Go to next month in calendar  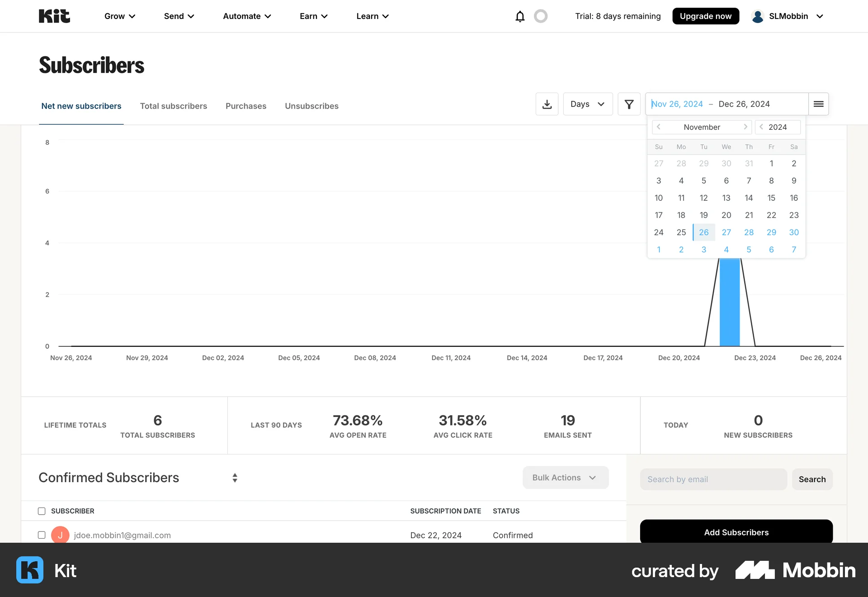coord(746,127)
